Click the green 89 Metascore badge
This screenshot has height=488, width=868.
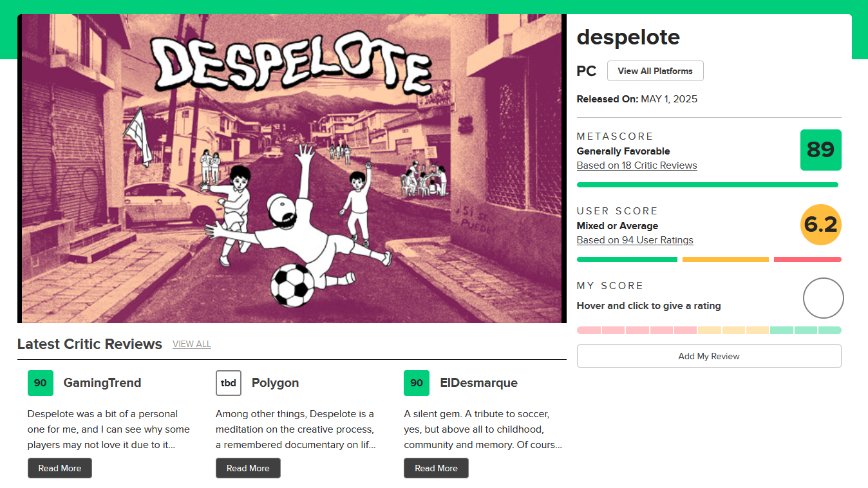[820, 150]
